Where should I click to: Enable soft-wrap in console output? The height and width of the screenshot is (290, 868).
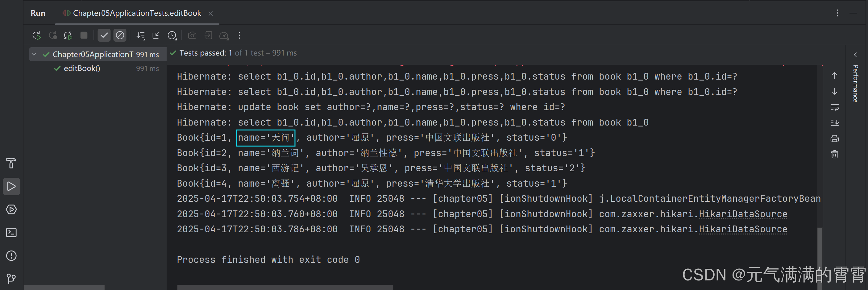pyautogui.click(x=835, y=107)
